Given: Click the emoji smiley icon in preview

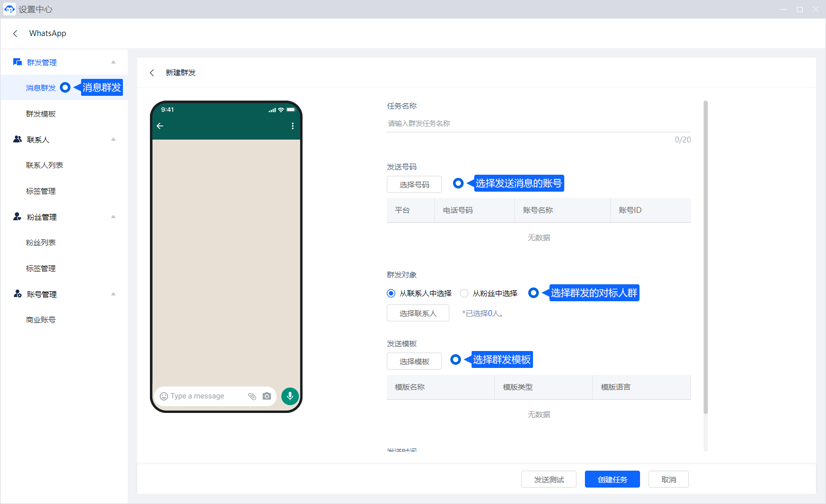Looking at the screenshot, I should (x=164, y=396).
